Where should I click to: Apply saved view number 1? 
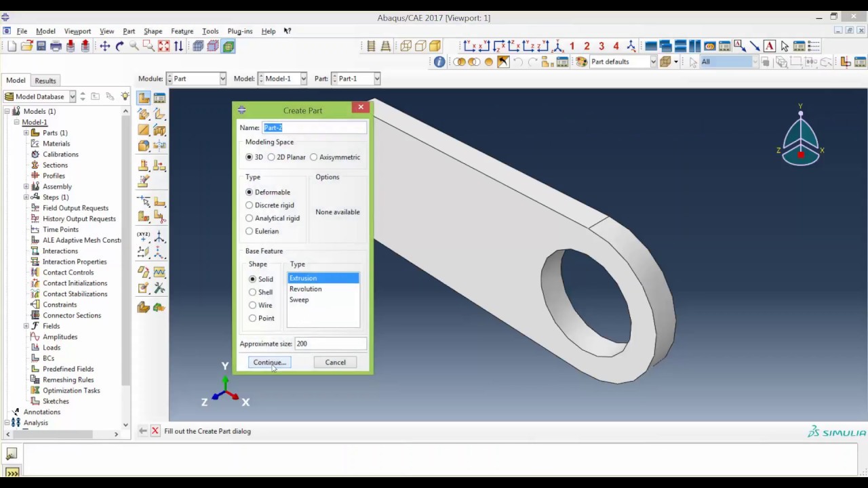pos(572,46)
